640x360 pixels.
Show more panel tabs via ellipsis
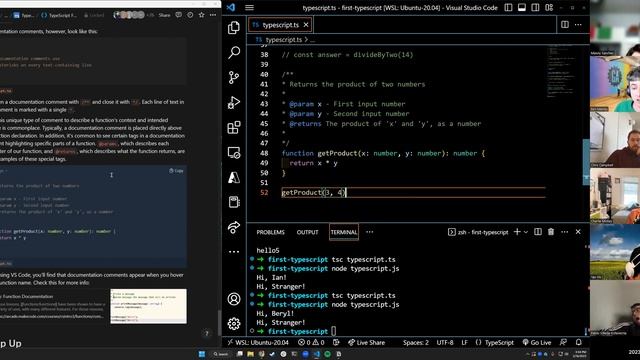(369, 232)
